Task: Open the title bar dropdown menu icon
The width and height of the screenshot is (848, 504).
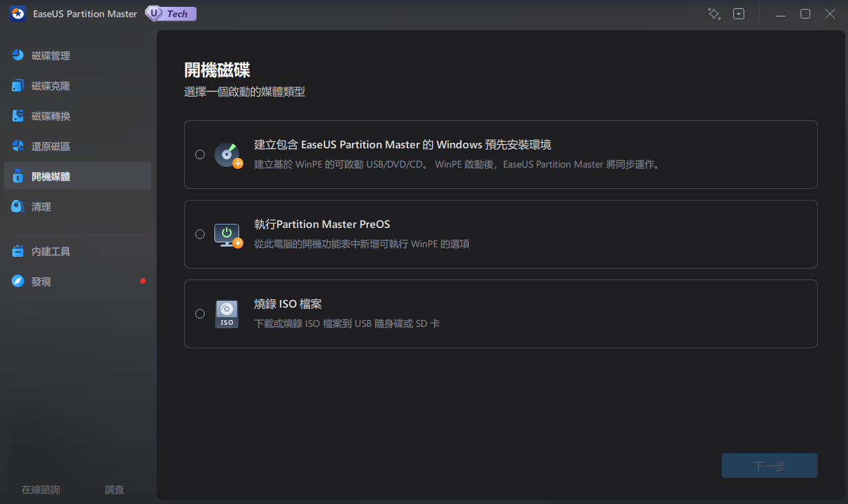Action: click(739, 14)
